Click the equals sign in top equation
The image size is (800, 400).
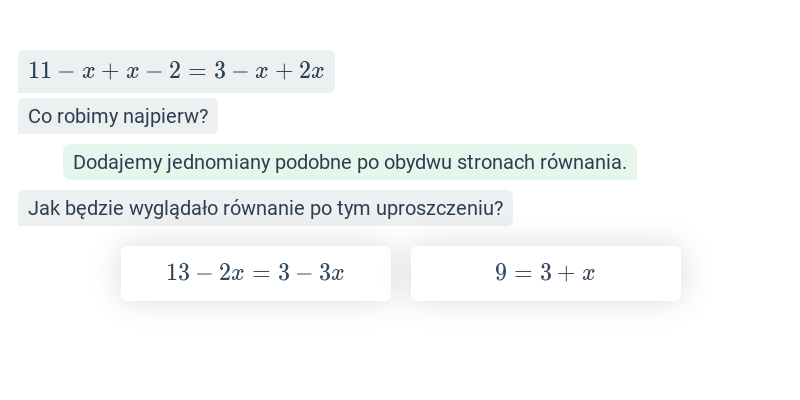point(197,71)
